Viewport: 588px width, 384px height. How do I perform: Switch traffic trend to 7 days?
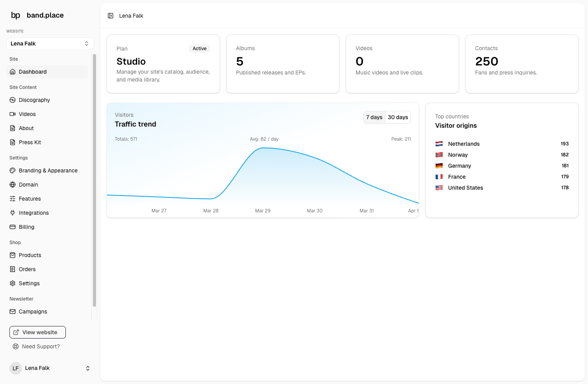(x=374, y=117)
